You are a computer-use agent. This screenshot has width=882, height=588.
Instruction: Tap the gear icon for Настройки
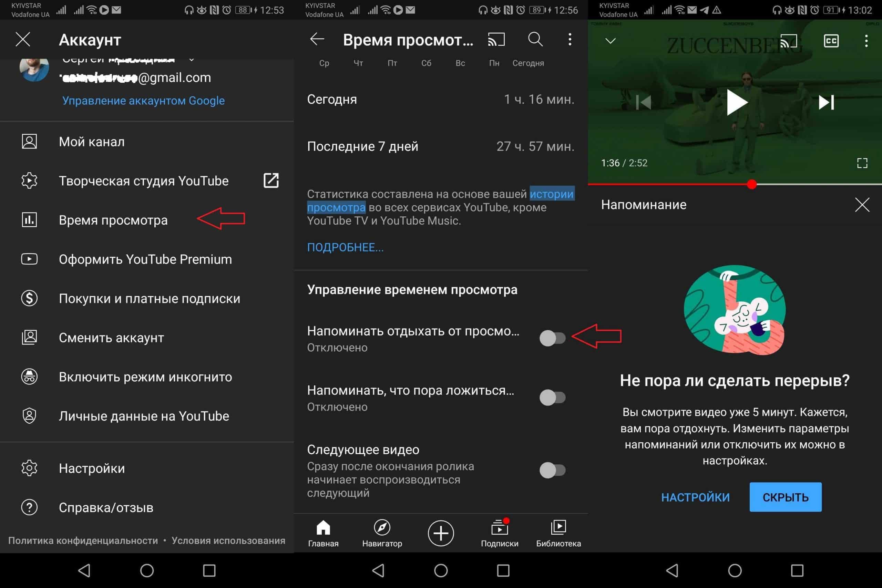[x=29, y=468]
